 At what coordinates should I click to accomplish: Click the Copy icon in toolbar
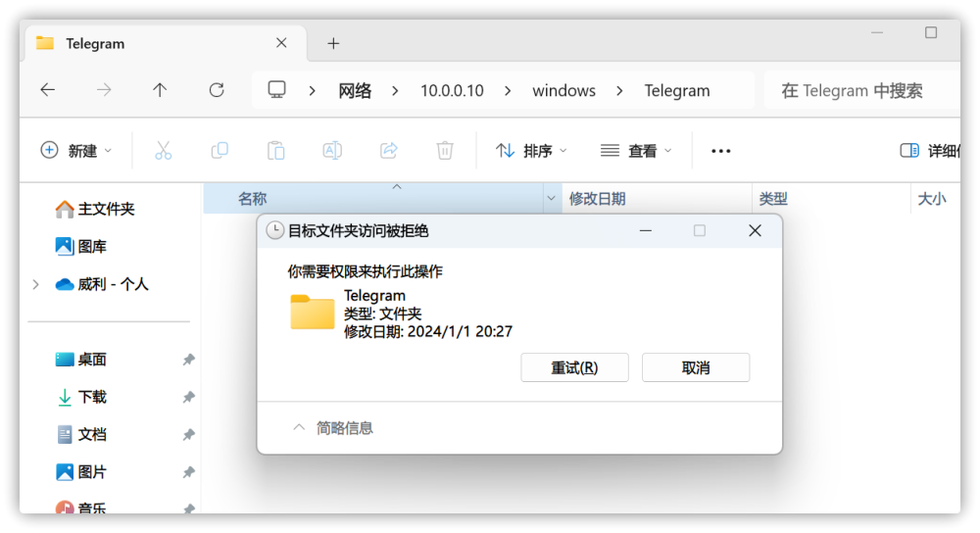pyautogui.click(x=220, y=151)
